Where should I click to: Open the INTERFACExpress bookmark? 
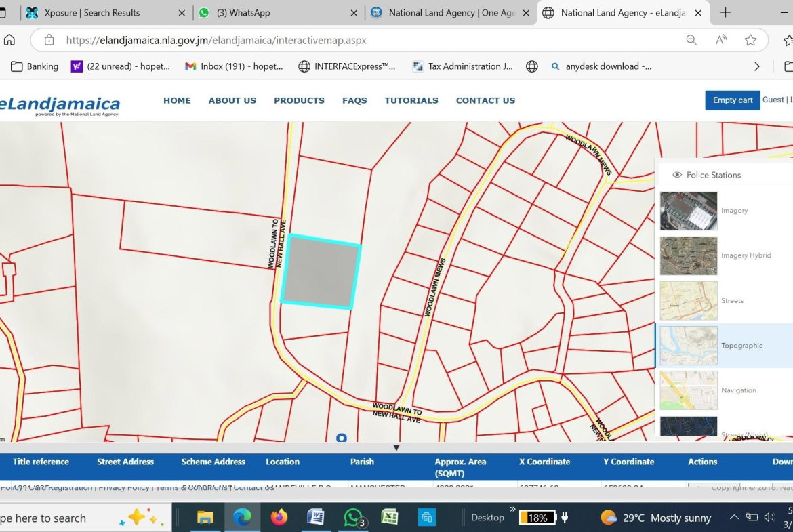[x=347, y=66]
